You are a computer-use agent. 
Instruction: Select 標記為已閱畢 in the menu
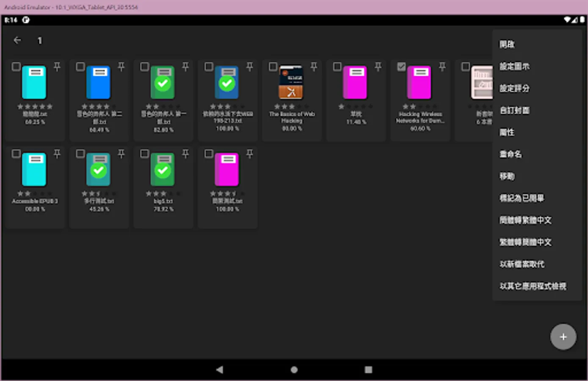pyautogui.click(x=537, y=198)
